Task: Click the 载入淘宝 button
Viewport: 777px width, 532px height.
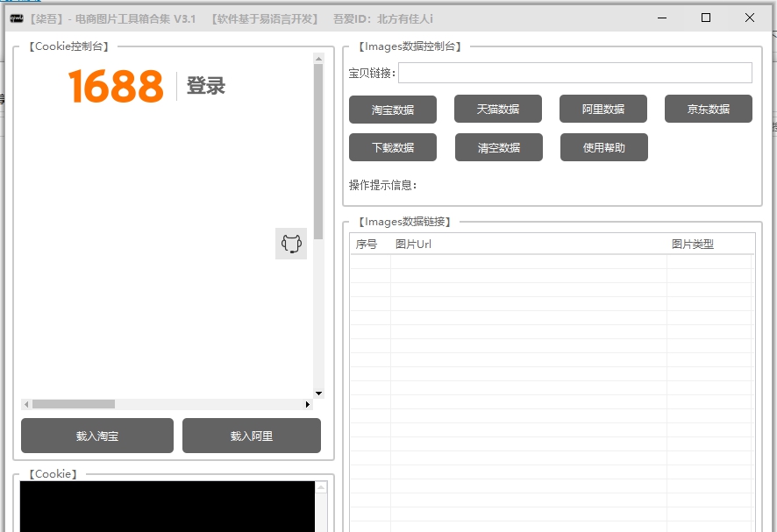Action: pos(96,436)
